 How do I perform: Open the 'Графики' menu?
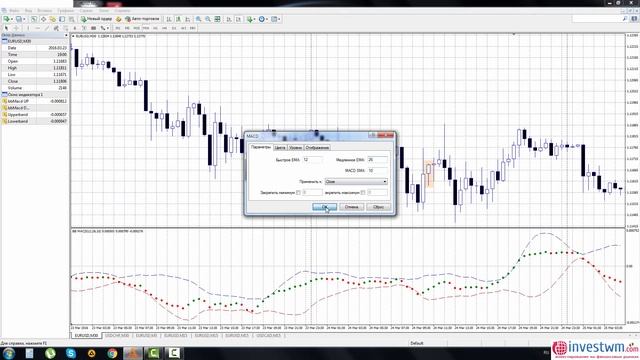click(x=65, y=11)
